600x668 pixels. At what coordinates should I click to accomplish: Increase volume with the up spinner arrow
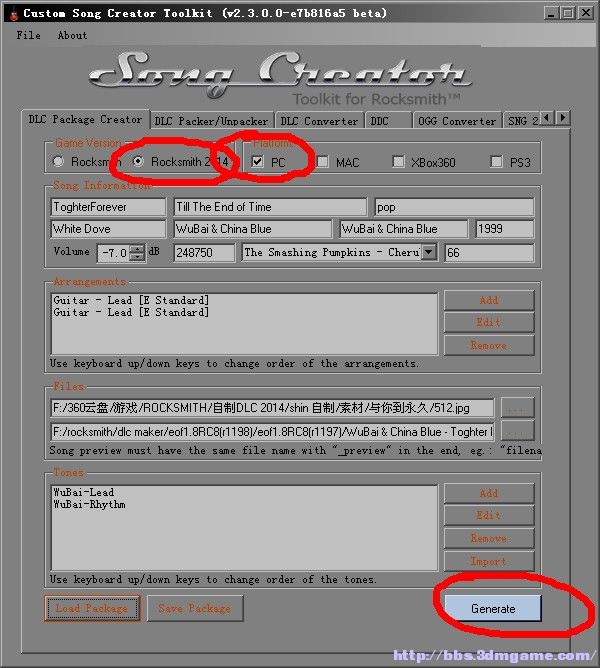[137, 249]
